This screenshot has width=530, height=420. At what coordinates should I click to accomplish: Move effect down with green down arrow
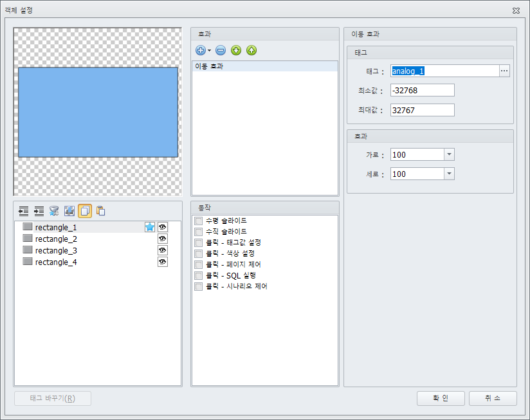tap(236, 50)
